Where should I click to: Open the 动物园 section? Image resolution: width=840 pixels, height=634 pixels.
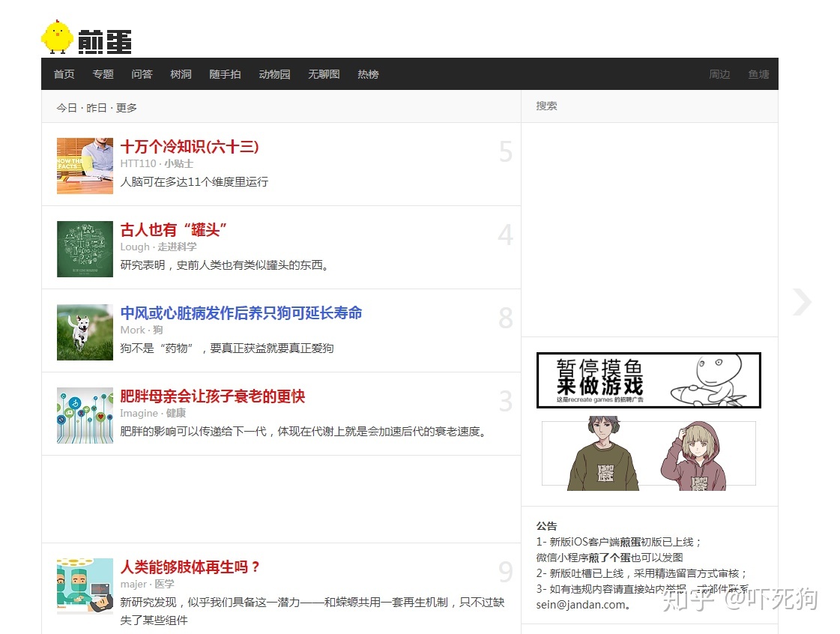click(274, 73)
